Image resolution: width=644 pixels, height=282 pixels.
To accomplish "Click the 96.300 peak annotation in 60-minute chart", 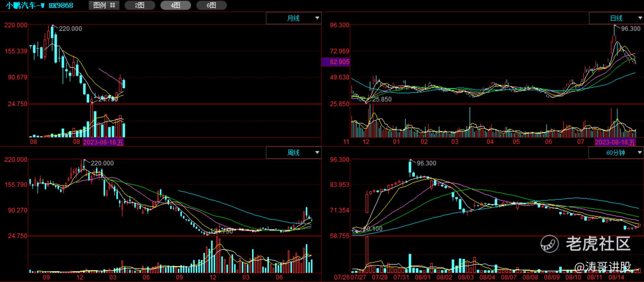I will 427,163.
